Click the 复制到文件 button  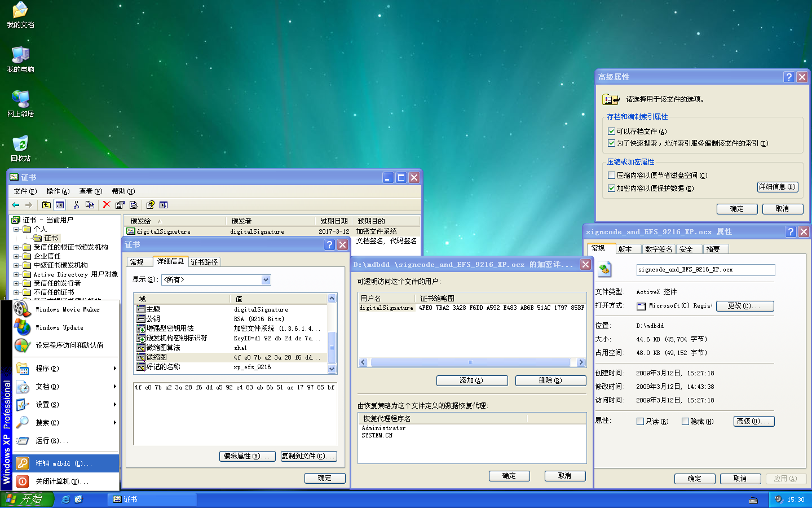(x=308, y=456)
